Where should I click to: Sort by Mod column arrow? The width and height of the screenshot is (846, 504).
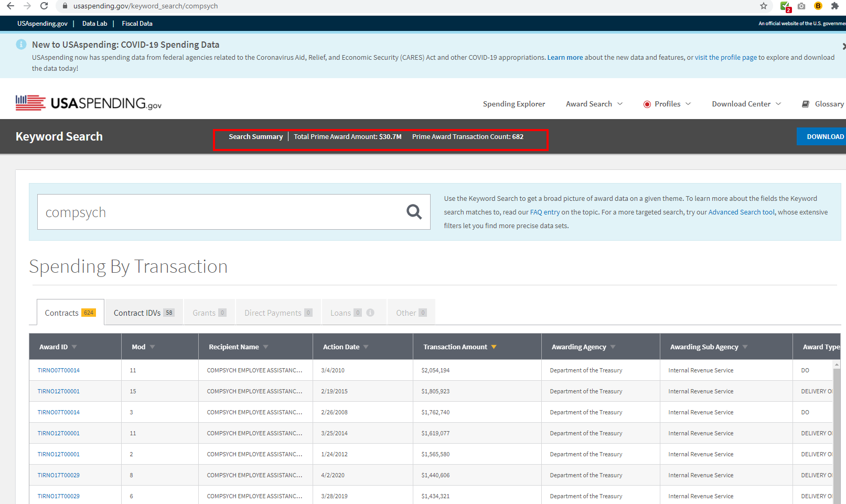click(x=153, y=347)
